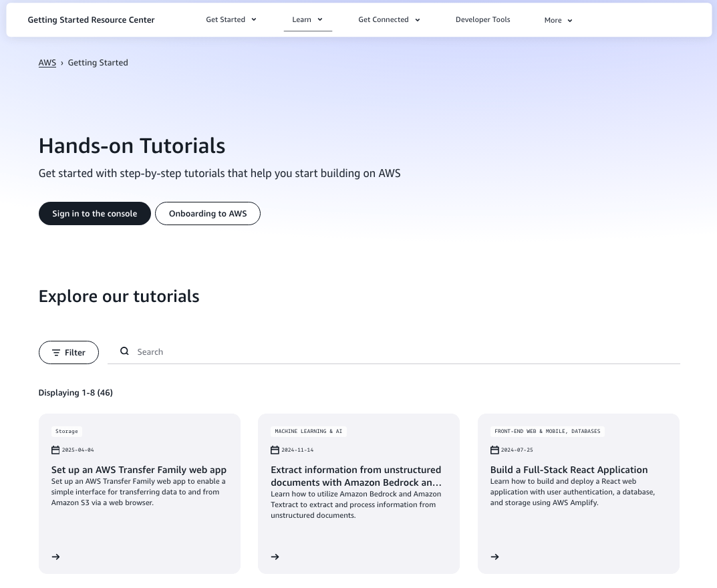
Task: Expand the Get Started dropdown chevron
Action: 254,19
